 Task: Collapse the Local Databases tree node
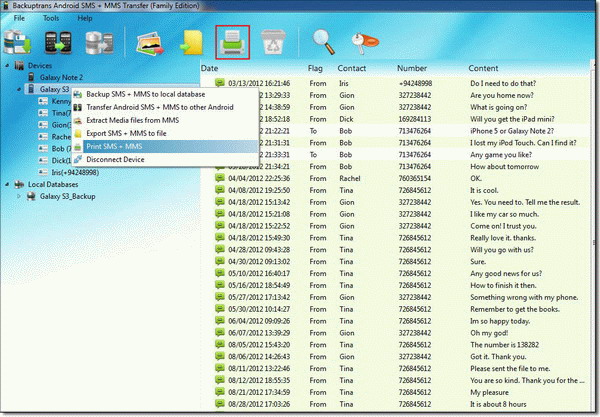coord(7,185)
